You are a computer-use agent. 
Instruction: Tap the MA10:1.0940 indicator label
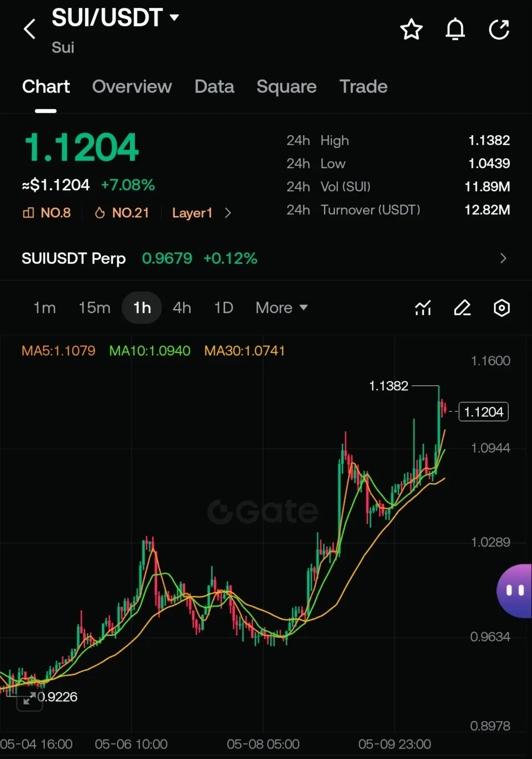(150, 351)
